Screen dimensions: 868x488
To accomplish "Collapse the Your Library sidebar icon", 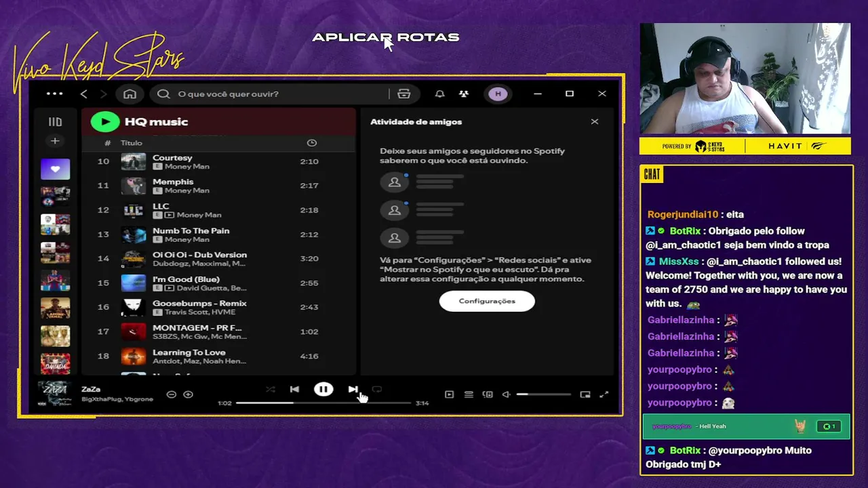I will pos(55,122).
